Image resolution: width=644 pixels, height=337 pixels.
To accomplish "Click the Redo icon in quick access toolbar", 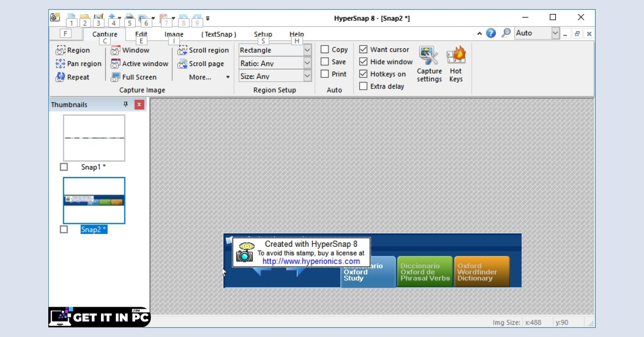I will click(197, 18).
